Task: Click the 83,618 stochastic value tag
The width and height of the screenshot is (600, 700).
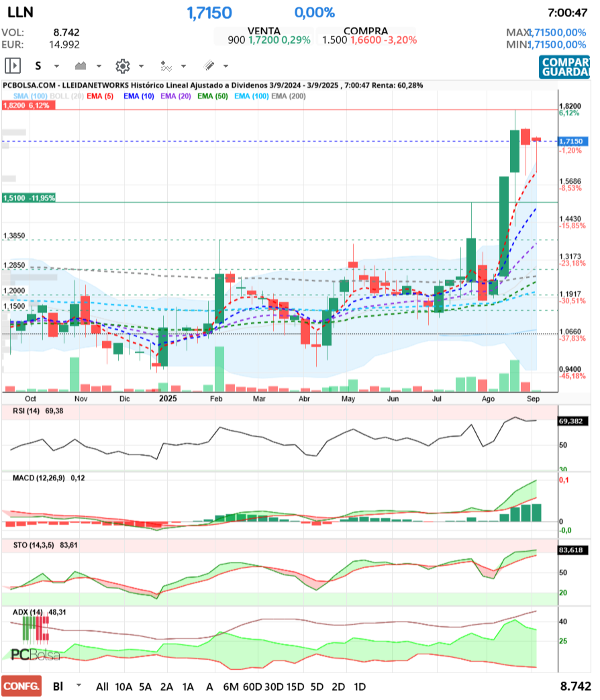Action: pos(573,550)
